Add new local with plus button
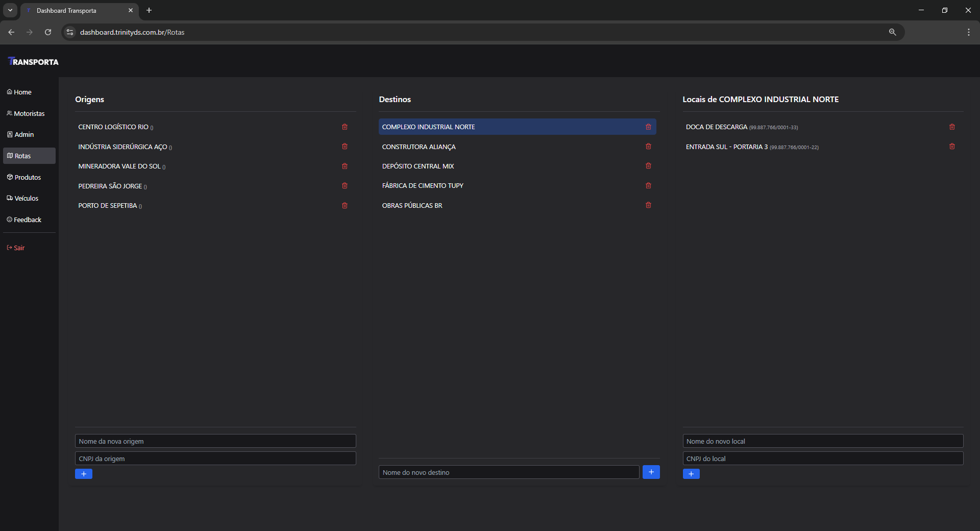 coord(691,474)
